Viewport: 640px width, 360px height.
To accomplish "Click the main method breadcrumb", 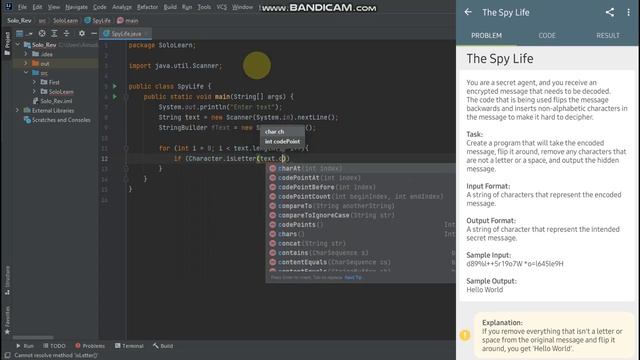I will click(128, 20).
